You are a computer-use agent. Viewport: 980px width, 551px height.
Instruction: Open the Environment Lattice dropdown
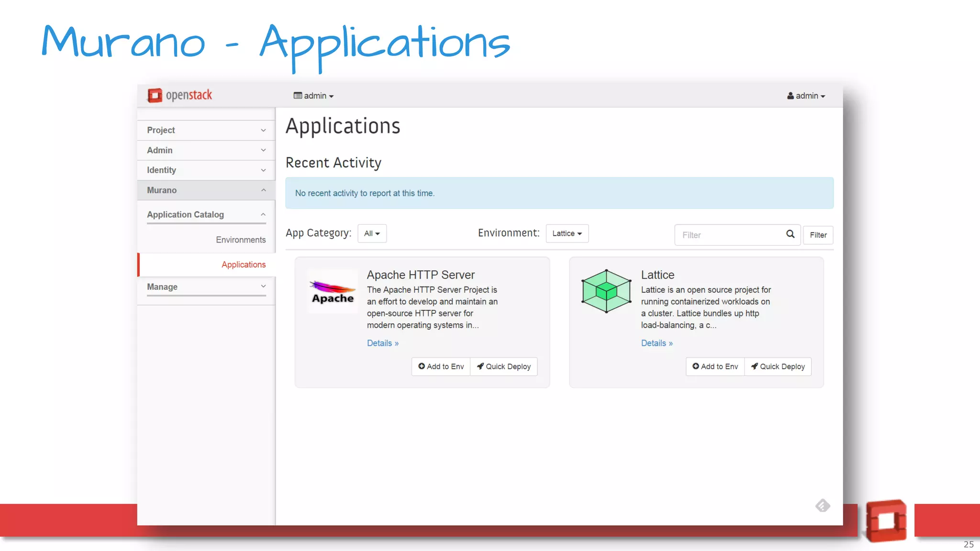567,233
